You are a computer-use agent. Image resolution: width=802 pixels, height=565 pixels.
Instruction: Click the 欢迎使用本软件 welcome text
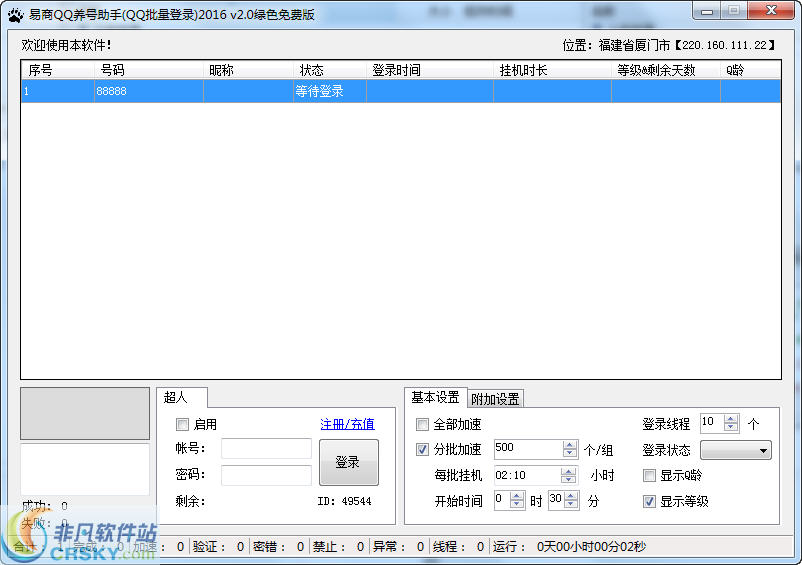tap(66, 45)
